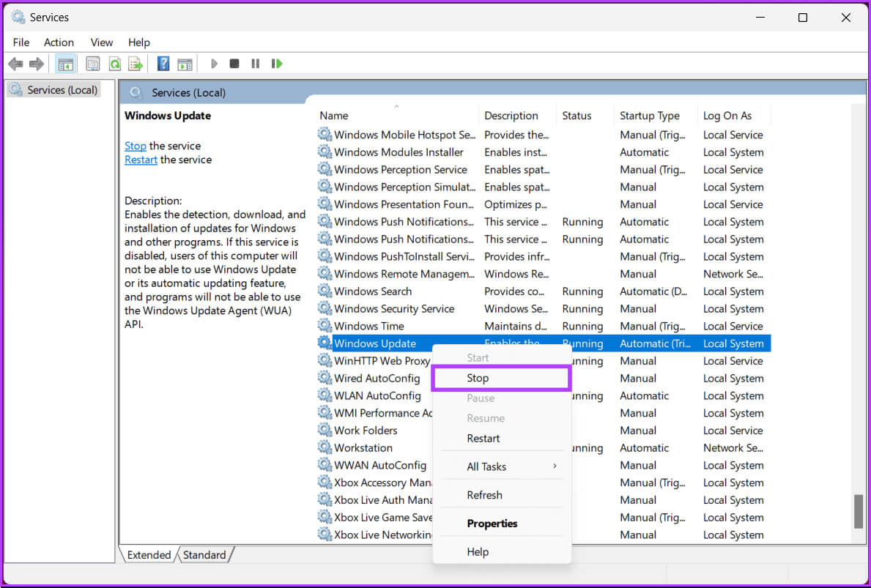Open the Action menu
Viewport: 871px width, 588px height.
click(59, 42)
